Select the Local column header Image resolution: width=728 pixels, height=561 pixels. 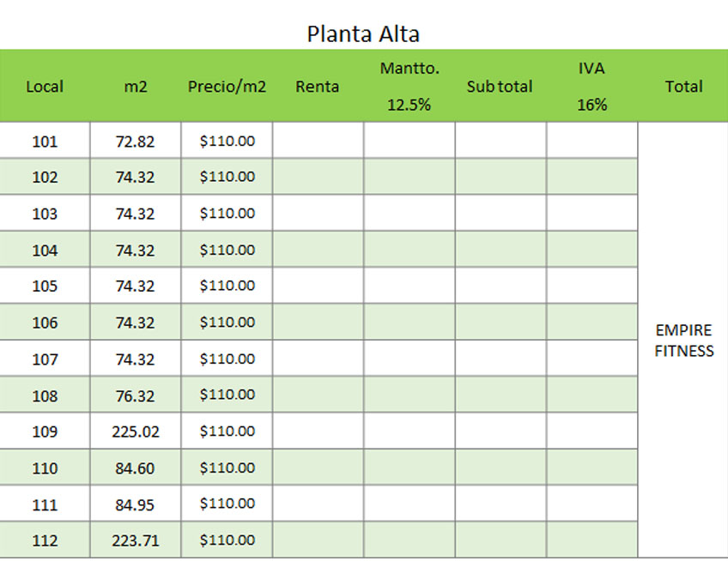click(45, 87)
